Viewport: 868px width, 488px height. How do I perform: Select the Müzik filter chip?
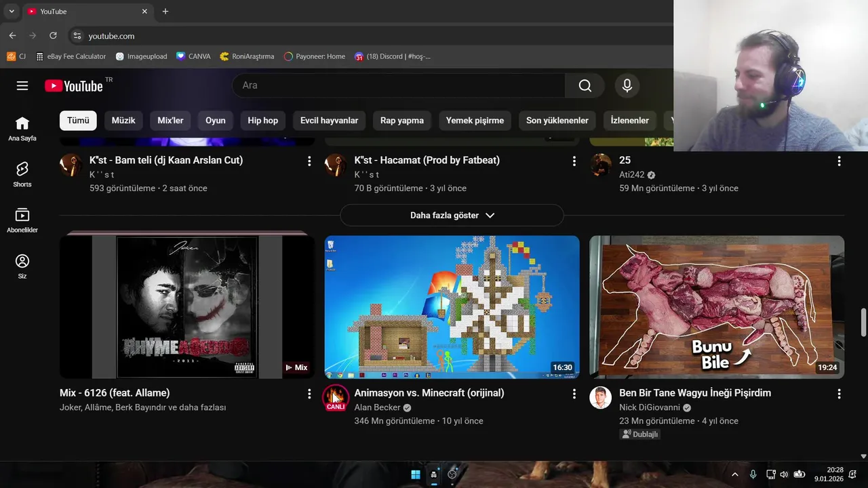click(123, 121)
